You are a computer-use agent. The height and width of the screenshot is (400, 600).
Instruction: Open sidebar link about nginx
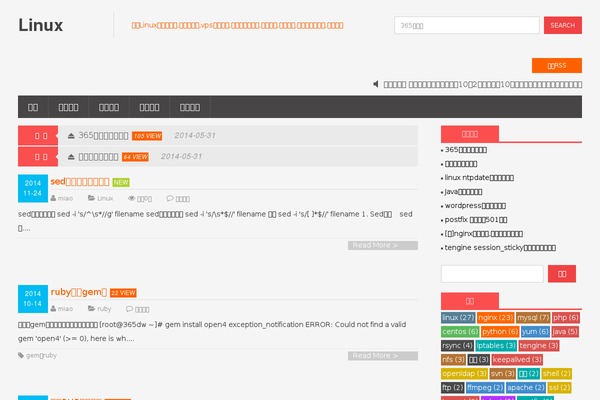pyautogui.click(x=484, y=234)
